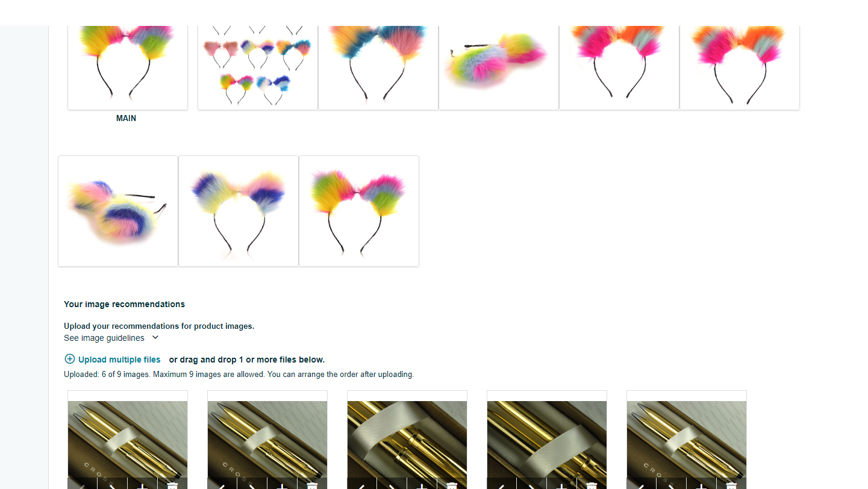Screen dimensions: 868x489
Task: Open the See image guidelines text link
Action: pos(104,338)
